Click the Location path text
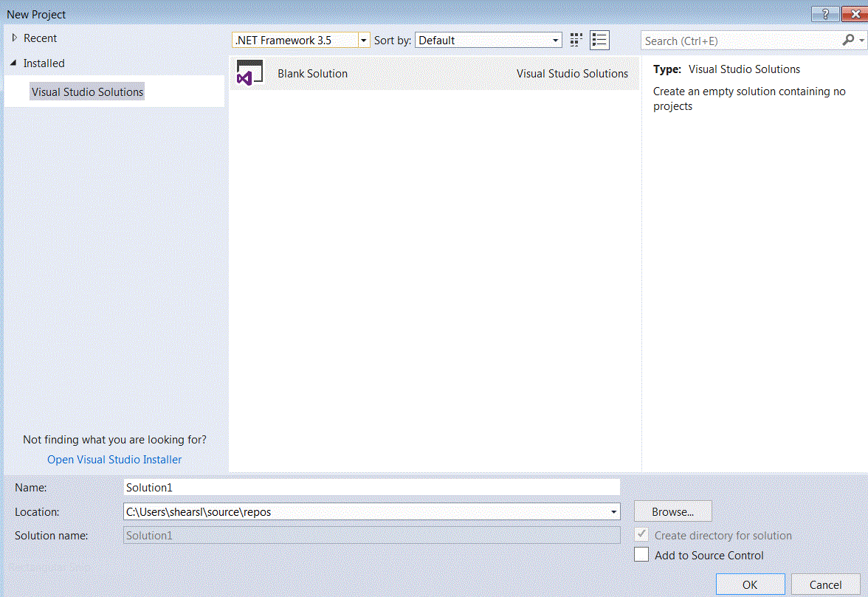 coord(199,512)
